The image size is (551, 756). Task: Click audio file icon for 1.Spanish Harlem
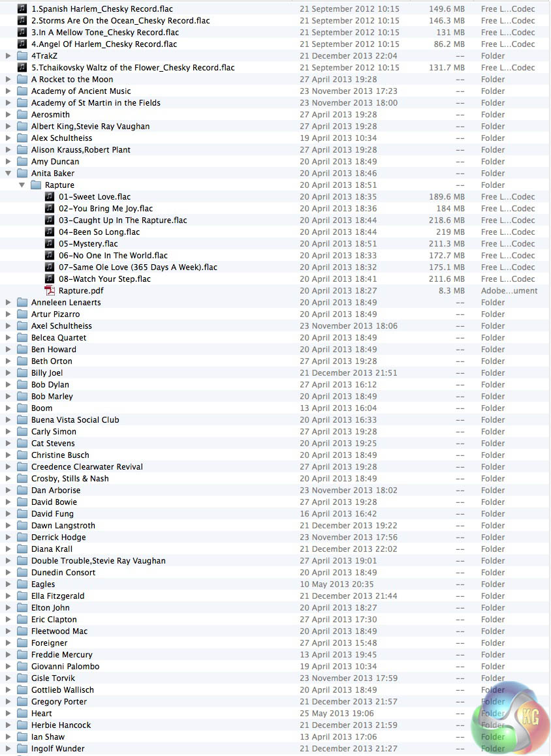[22, 8]
